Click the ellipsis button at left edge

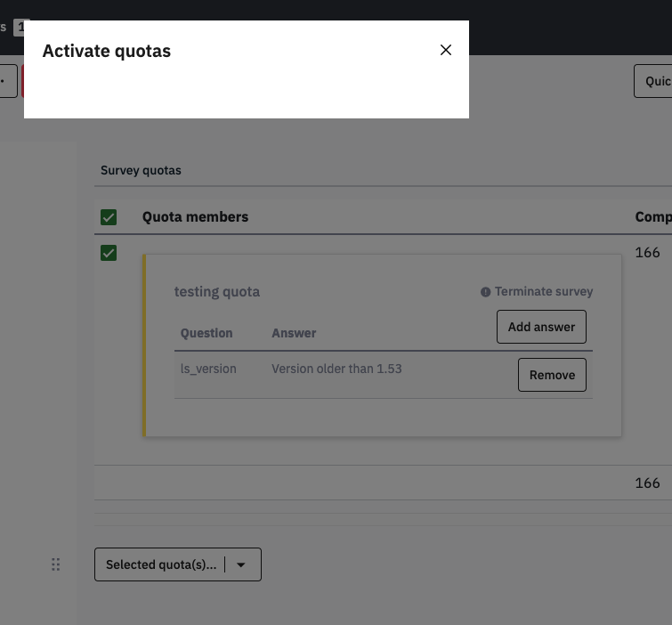(x=7, y=81)
